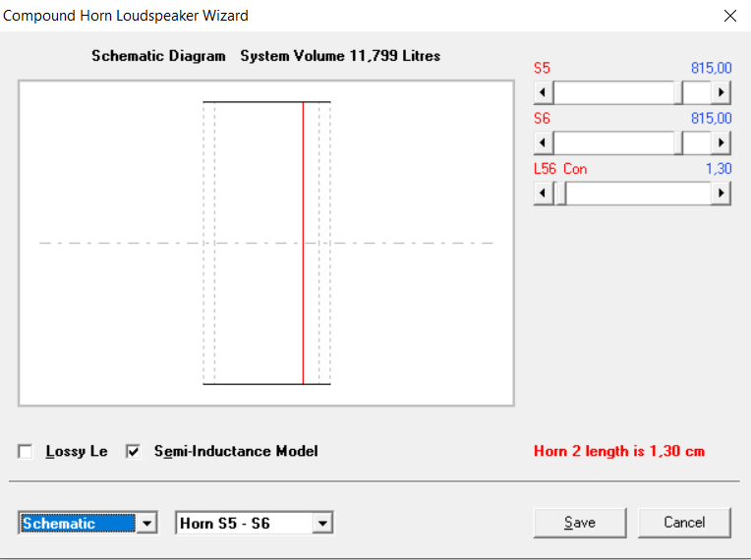Click the S5 slider right arrow
Screen dimensions: 751x560
tap(721, 92)
